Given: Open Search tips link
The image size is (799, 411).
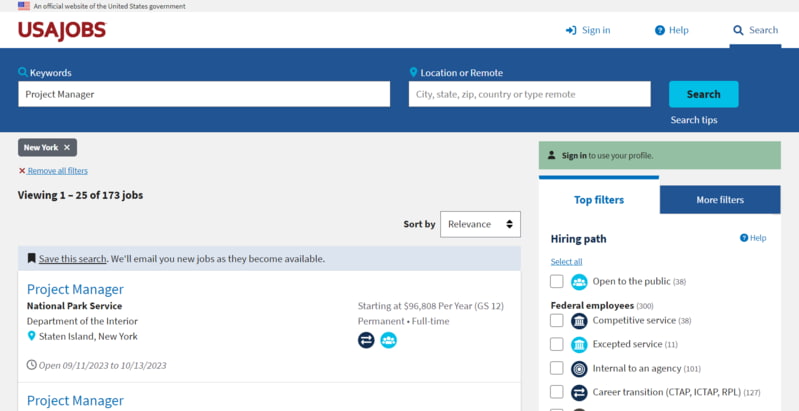Looking at the screenshot, I should click(x=694, y=120).
